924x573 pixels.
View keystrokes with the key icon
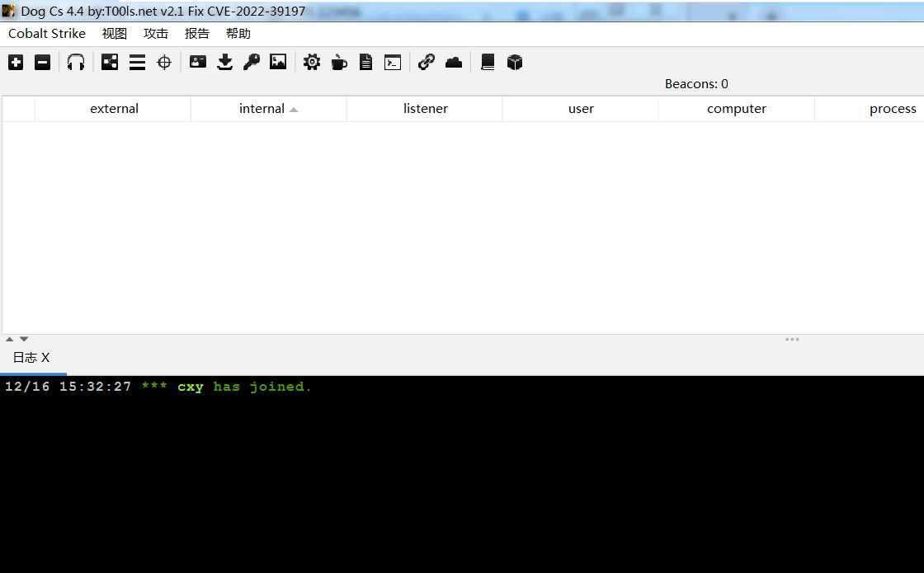tap(252, 63)
